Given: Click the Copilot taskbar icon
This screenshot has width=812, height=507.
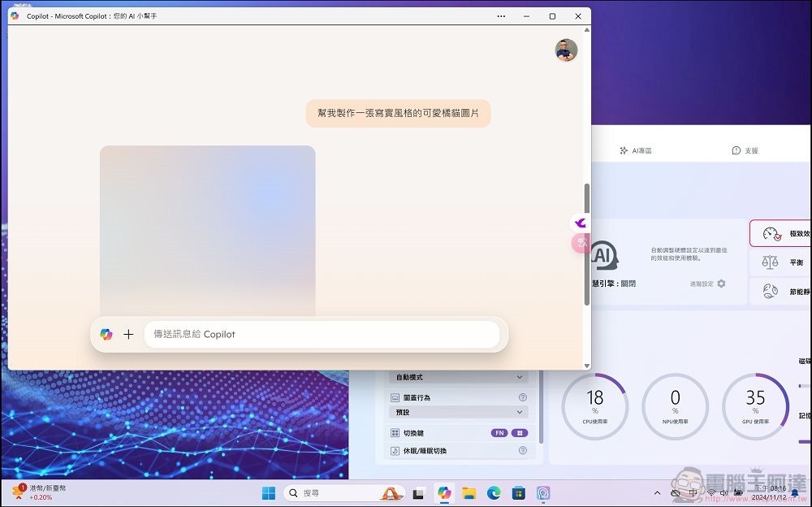Looking at the screenshot, I should 444,493.
